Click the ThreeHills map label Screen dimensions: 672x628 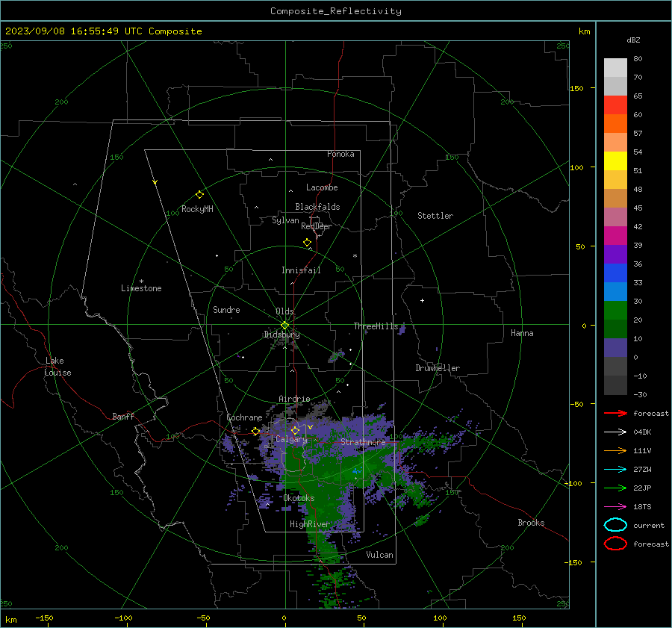tap(376, 326)
